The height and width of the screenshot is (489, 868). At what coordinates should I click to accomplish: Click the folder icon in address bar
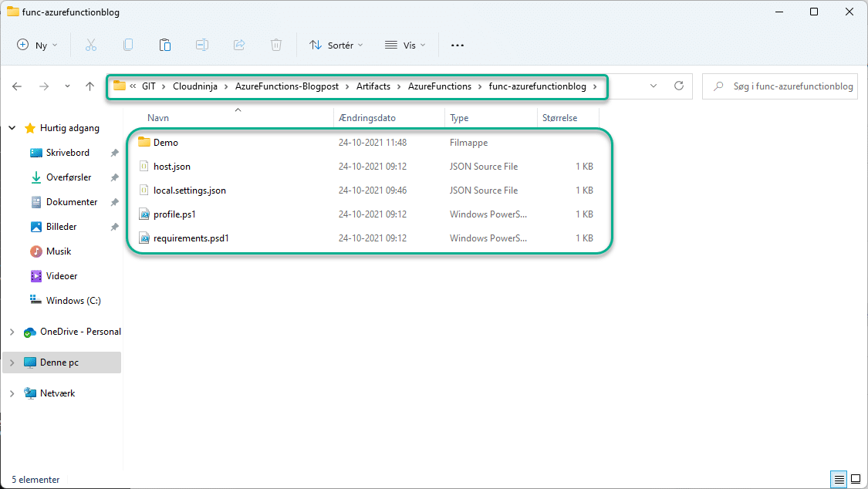coord(119,86)
